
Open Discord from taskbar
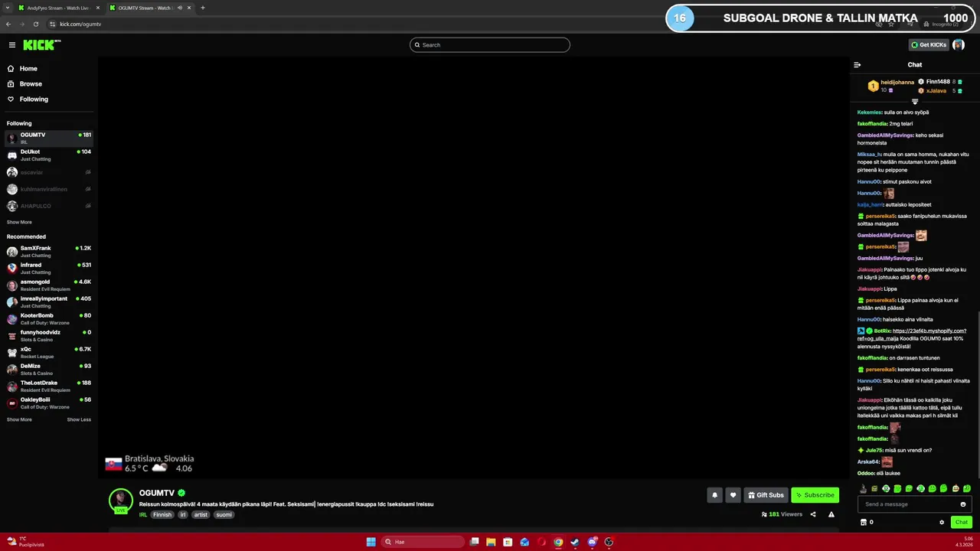(x=592, y=542)
